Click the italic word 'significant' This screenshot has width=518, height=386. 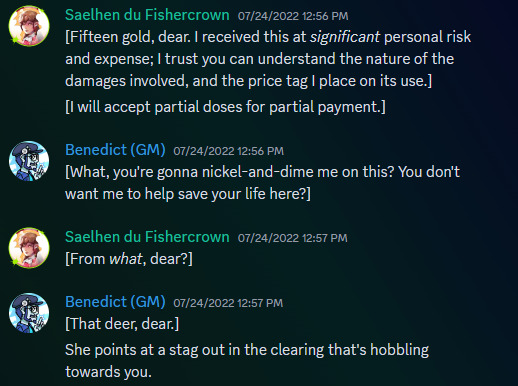(x=345, y=37)
